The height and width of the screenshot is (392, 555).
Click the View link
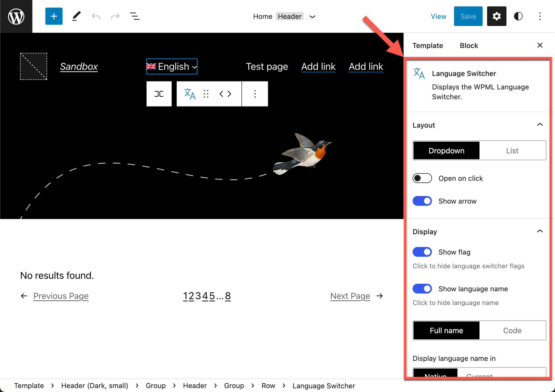coord(438,16)
